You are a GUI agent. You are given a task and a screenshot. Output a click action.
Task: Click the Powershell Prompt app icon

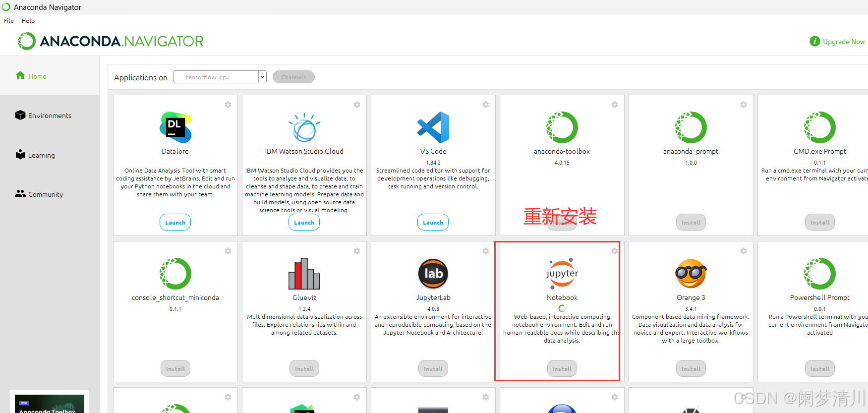coord(820,274)
